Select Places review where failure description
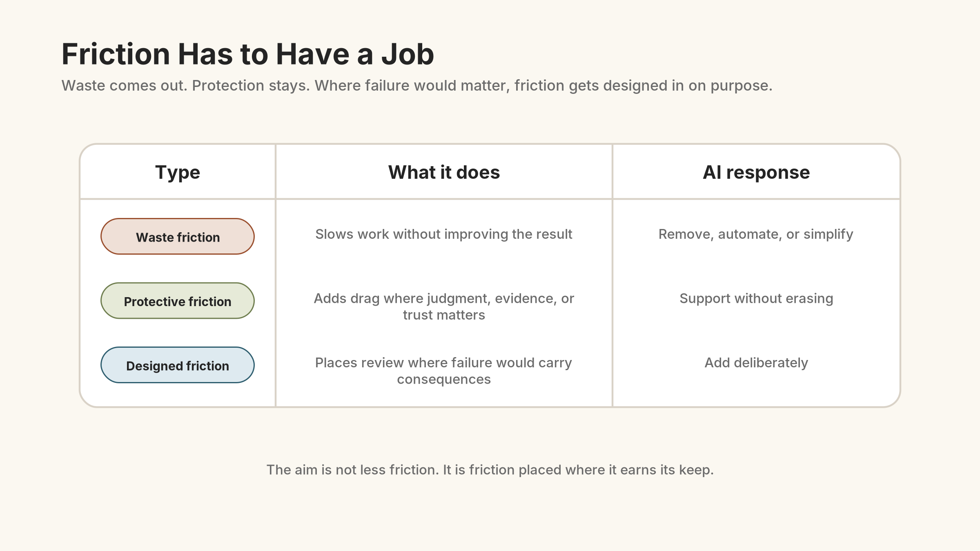 [x=444, y=371]
